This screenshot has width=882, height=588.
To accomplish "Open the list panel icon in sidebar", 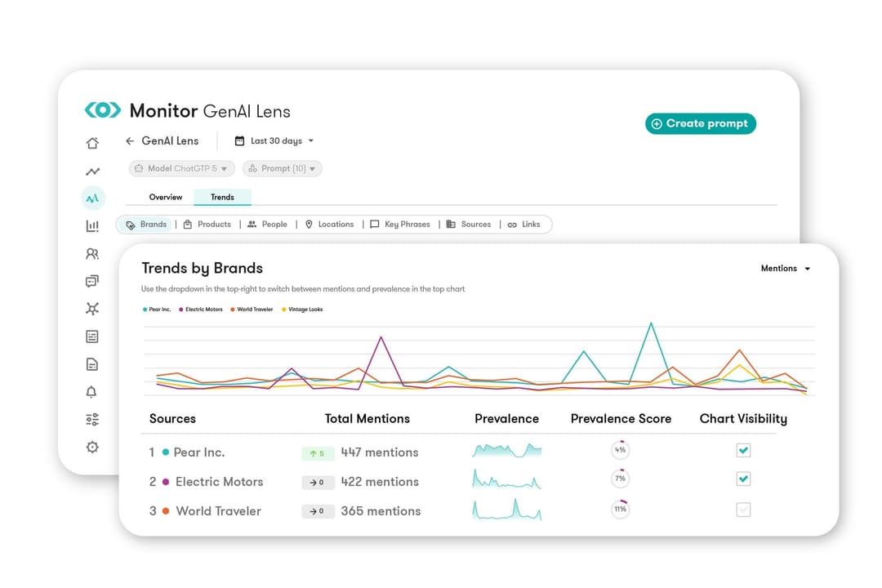I will [92, 336].
